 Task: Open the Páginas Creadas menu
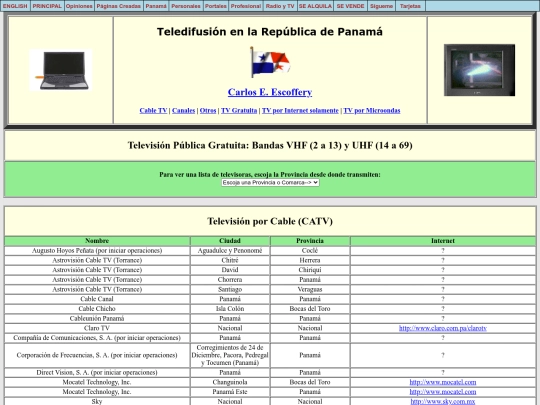pyautogui.click(x=118, y=6)
